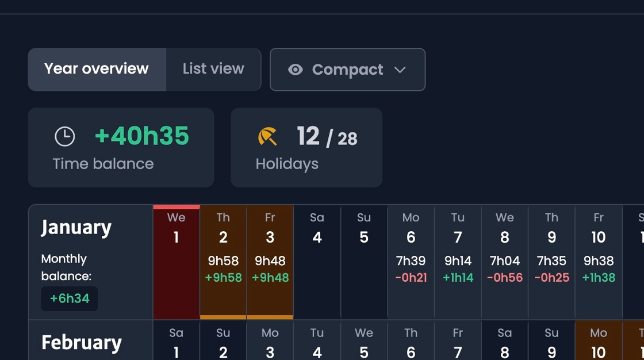
Task: Open Wednesday January 8 showing -0h56
Action: [505, 262]
